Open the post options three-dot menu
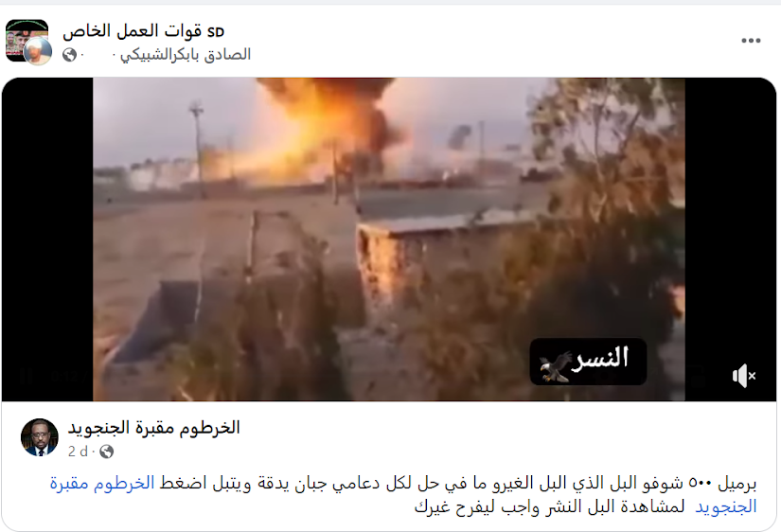This screenshot has width=781, height=532. click(751, 41)
